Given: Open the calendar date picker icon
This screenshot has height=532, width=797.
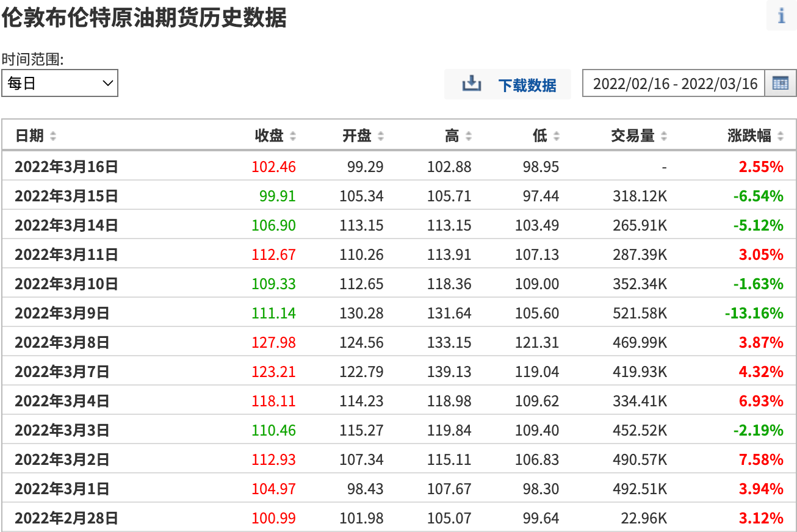Looking at the screenshot, I should 781,84.
